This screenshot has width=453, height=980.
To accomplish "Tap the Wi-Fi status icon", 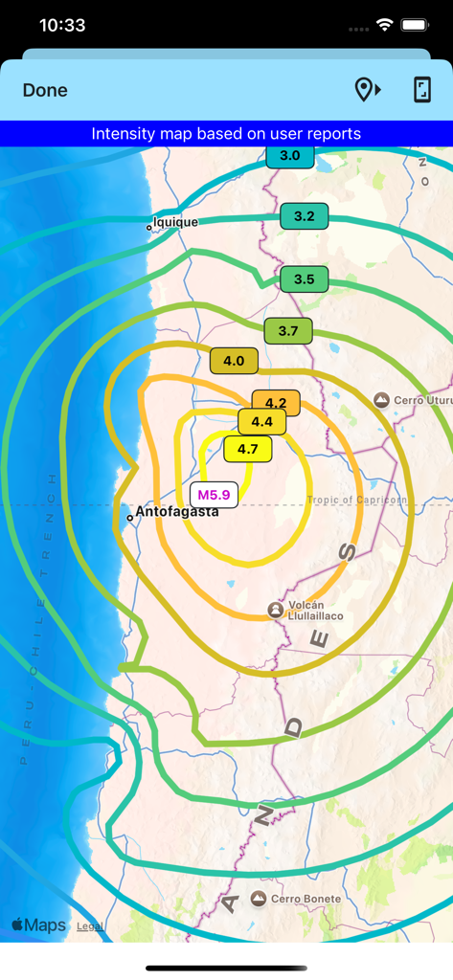I will tap(383, 26).
